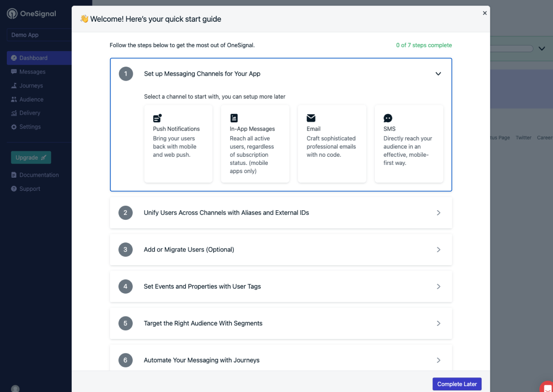Select the In-App Messages channel card
Image resolution: width=553 pixels, height=392 pixels.
[255, 144]
